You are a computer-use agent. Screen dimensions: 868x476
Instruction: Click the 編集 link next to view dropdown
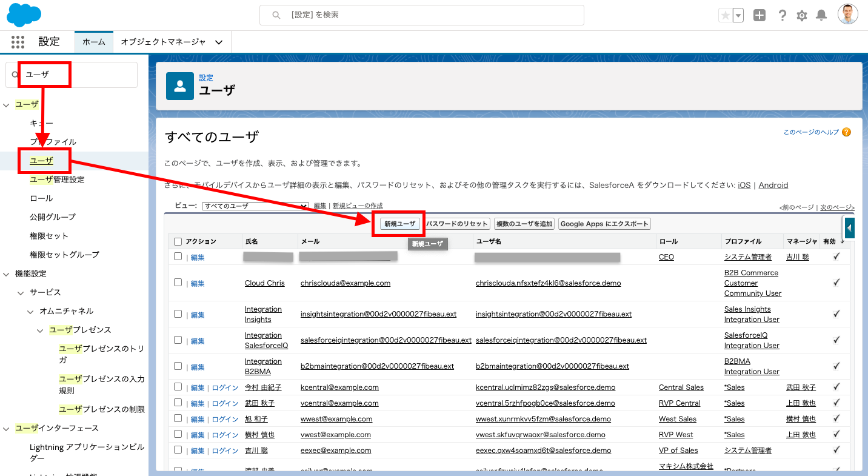click(x=320, y=206)
